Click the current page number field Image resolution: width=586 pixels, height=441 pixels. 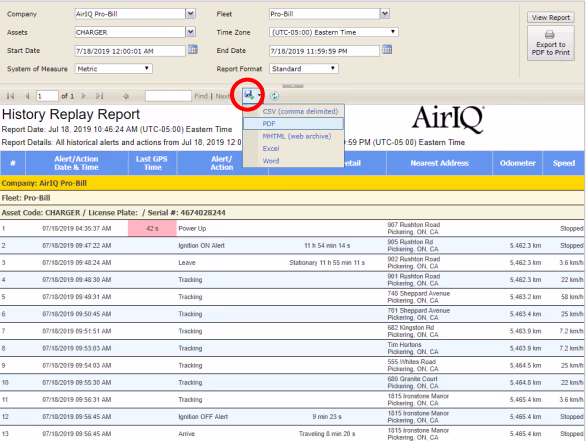pyautogui.click(x=47, y=96)
